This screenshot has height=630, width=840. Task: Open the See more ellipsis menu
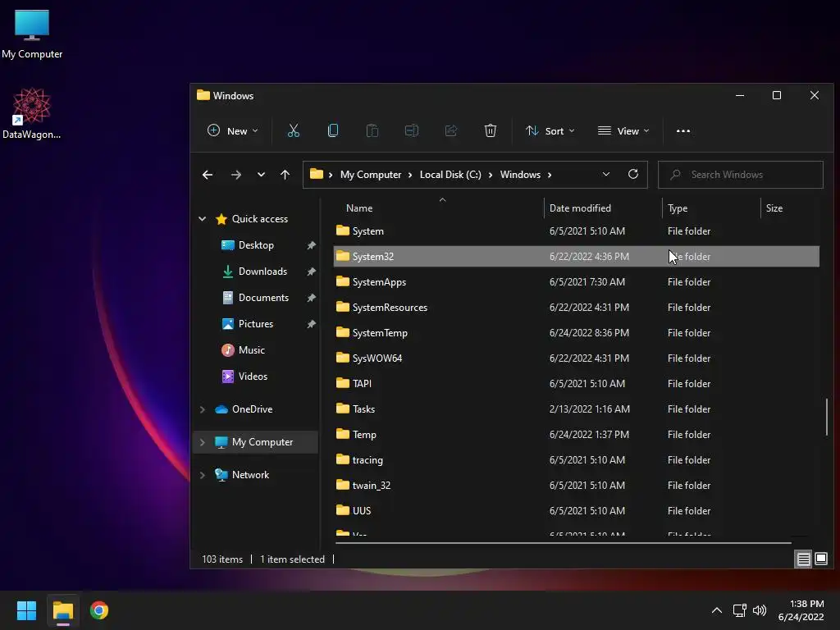click(x=683, y=130)
